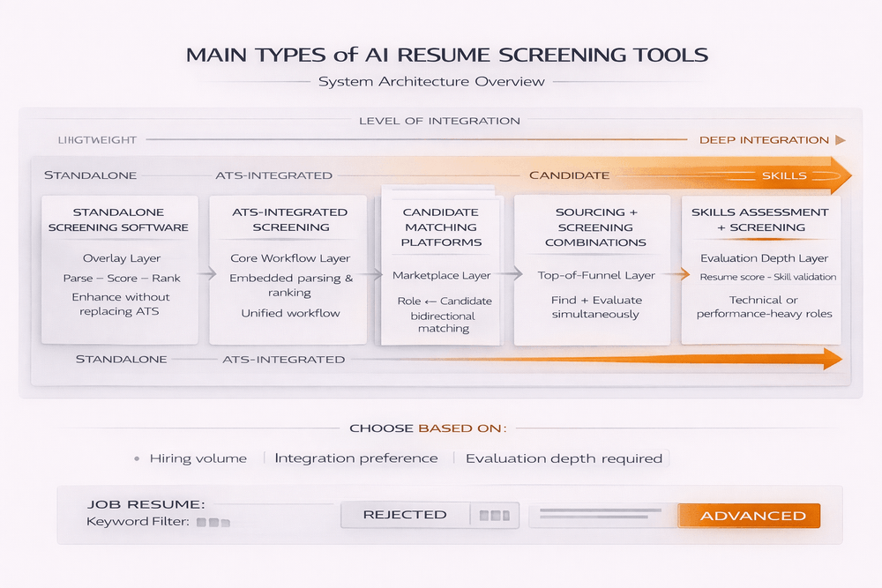Click the Keyword Filter squares icon
Viewport: 882px width, 588px height.
click(213, 523)
